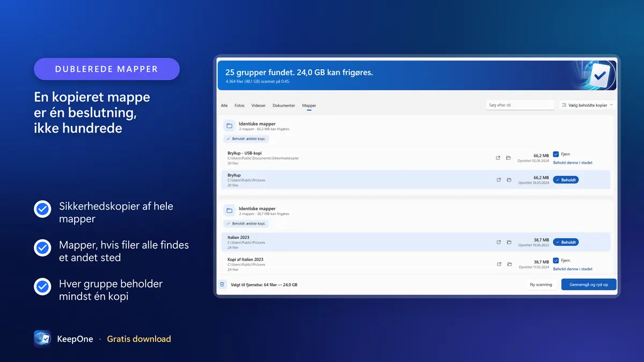Viewport: 644px width, 362px height.
Task: Click the Gratis download text
Action: coord(139,339)
